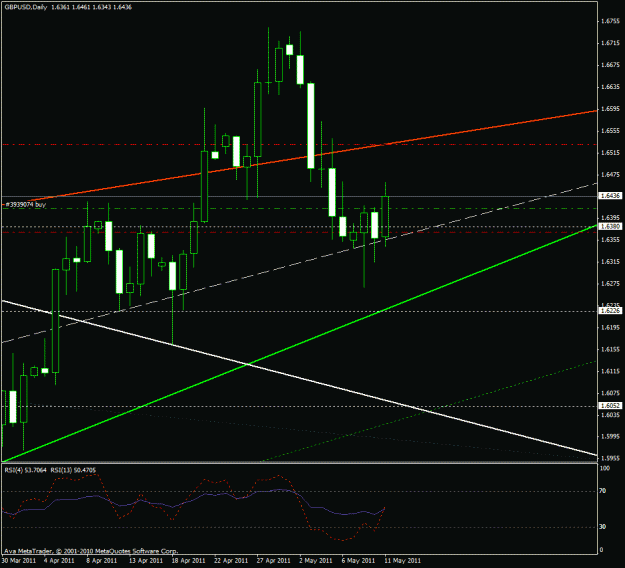The image size is (625, 568).
Task: Click the 2 May 2011 date label
Action: pos(315,561)
